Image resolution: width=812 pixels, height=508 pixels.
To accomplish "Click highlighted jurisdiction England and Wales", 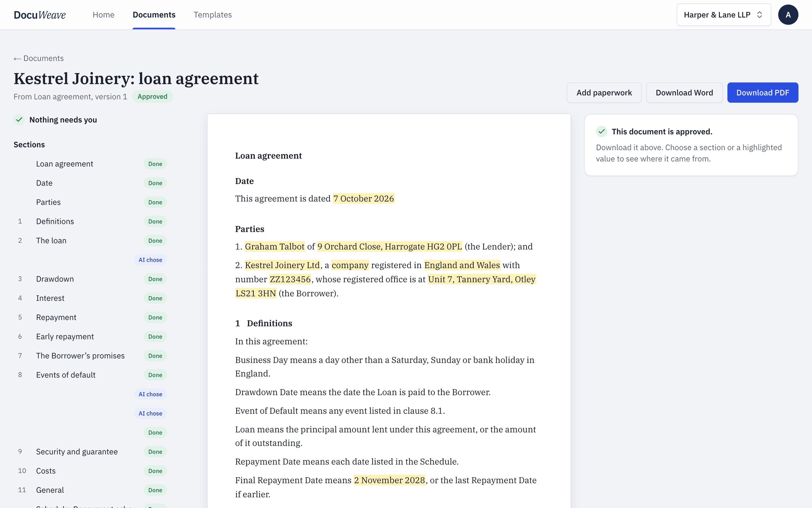I will 462,266.
